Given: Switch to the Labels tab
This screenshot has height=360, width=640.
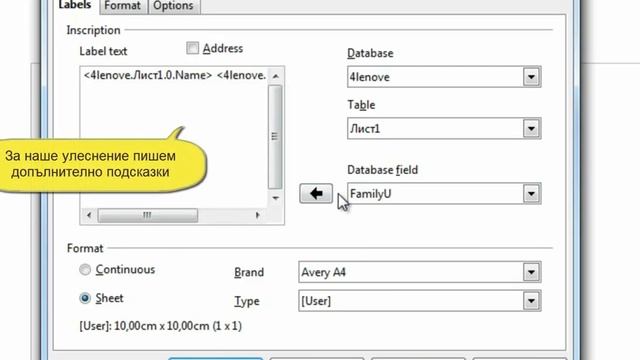Looking at the screenshot, I should 75,6.
